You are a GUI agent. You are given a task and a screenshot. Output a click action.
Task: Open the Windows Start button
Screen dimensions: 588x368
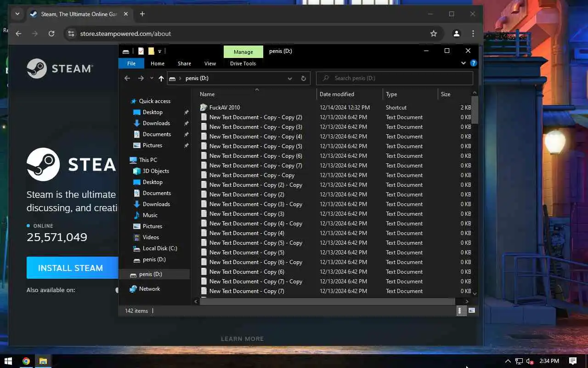(8, 361)
